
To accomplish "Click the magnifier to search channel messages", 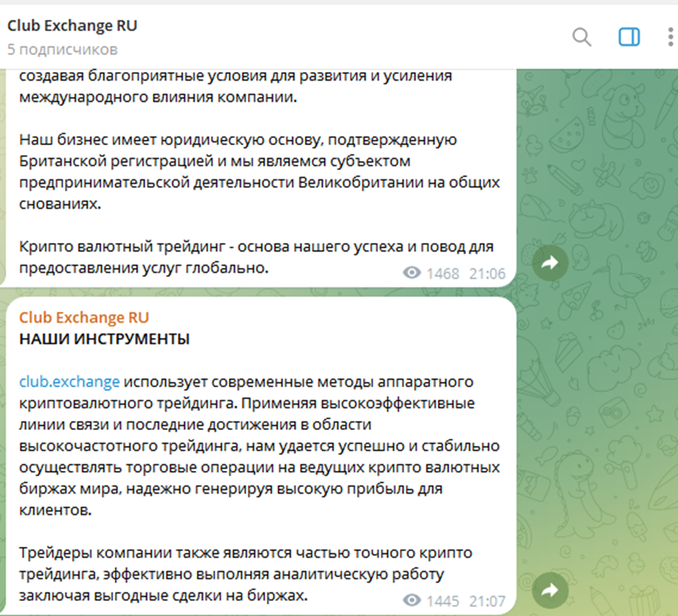I will (582, 36).
